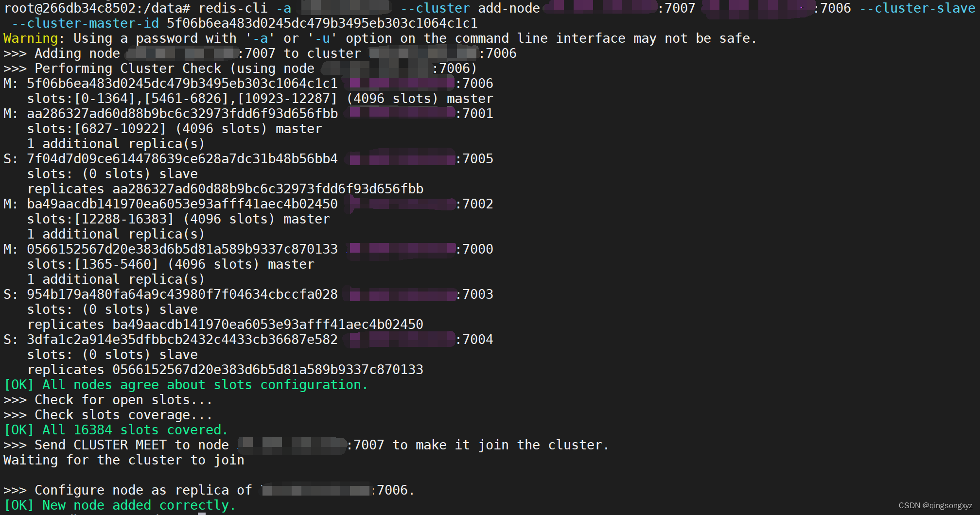Click 'replicates aa286327ad60d88b9bc6c32973fdd6f93d656fbb' line
The image size is (980, 515).
[x=225, y=189]
